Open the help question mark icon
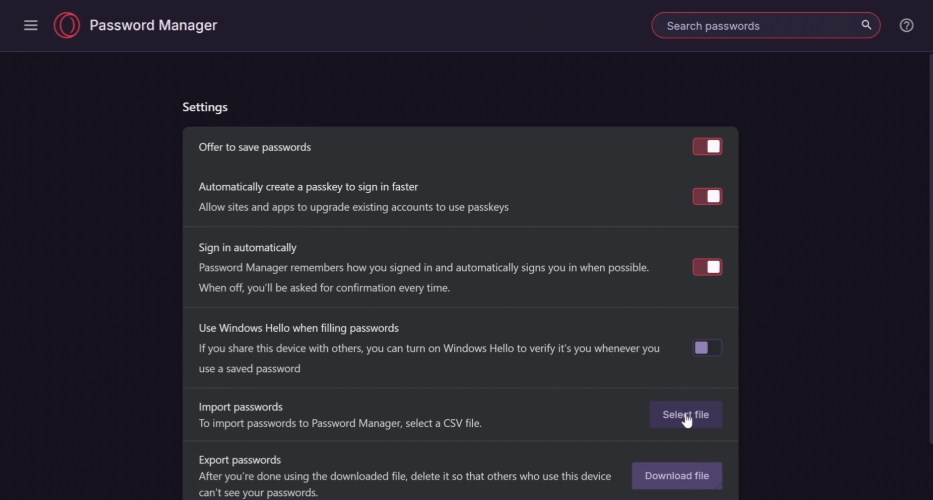Image resolution: width=933 pixels, height=500 pixels. click(x=906, y=25)
